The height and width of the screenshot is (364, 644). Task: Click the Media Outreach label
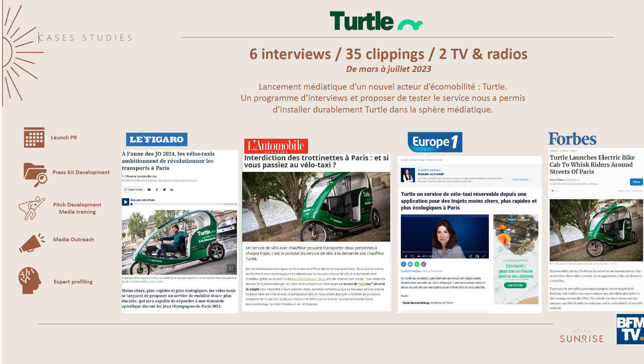click(x=74, y=240)
